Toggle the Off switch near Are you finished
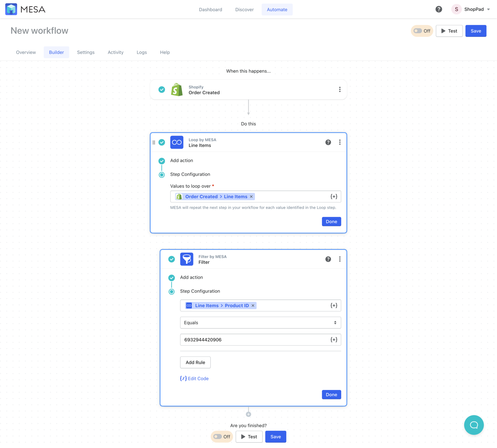 [218, 437]
